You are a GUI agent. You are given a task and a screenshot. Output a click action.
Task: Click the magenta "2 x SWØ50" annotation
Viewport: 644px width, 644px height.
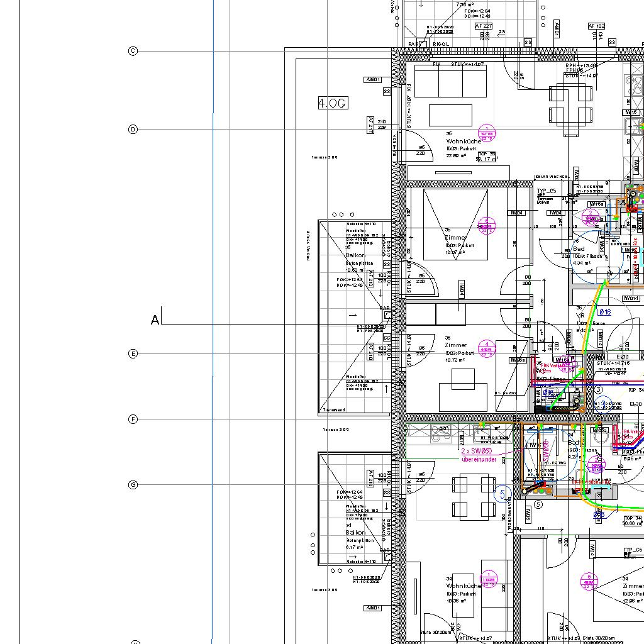pyautogui.click(x=477, y=451)
